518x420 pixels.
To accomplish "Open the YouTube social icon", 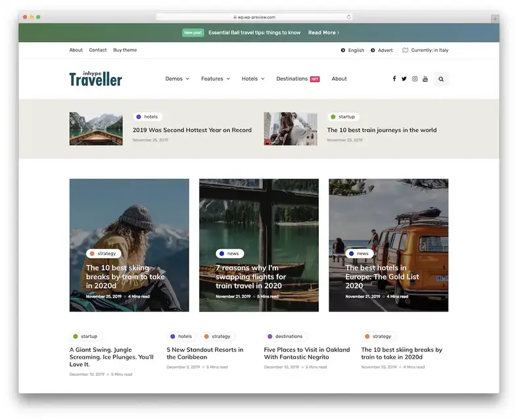I will tap(425, 79).
